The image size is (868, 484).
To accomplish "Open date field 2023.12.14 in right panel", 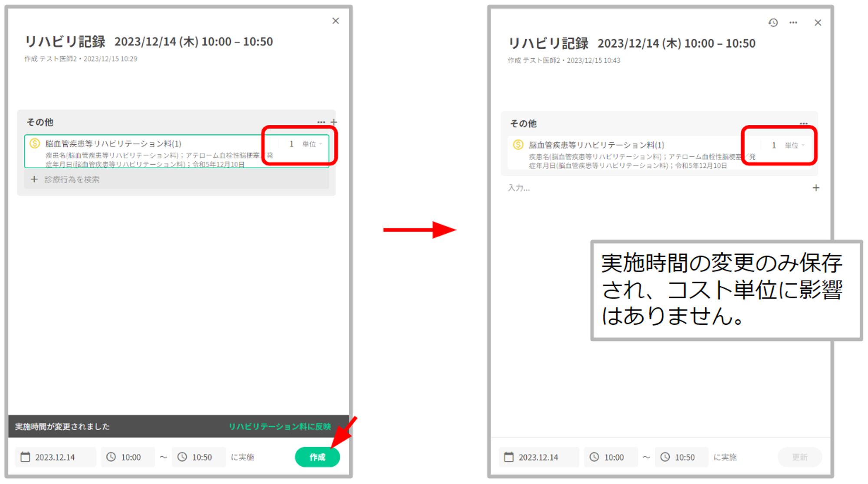I will 538,457.
